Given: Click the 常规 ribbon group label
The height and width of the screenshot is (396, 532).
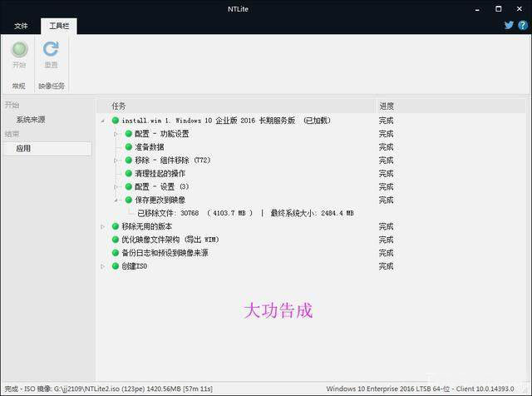Looking at the screenshot, I should click(x=18, y=86).
